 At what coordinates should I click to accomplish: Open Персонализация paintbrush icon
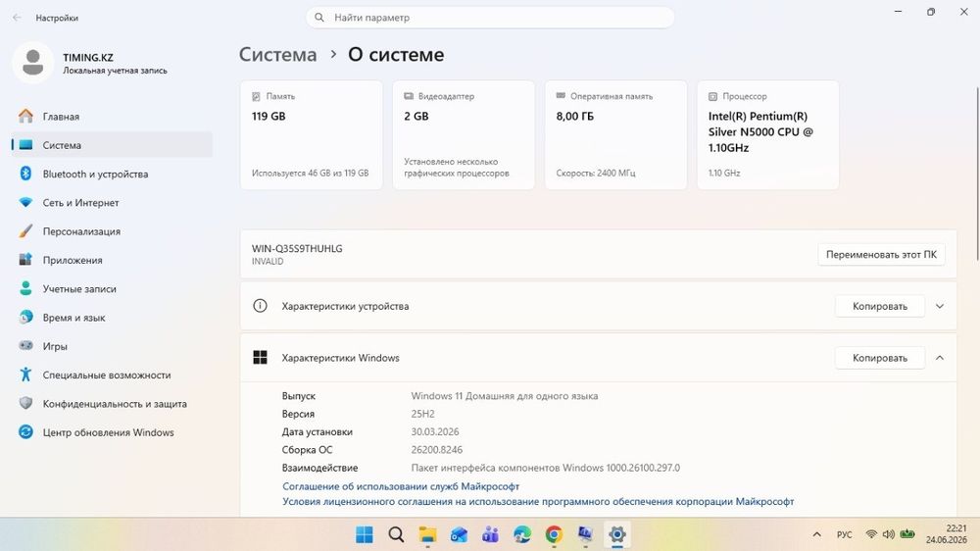click(x=25, y=231)
